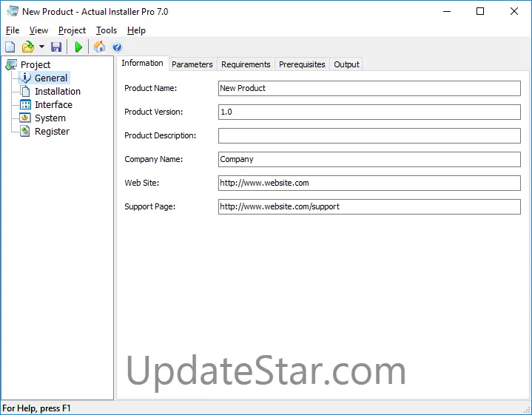Click the 'Web Site:' label
The height and width of the screenshot is (415, 532).
pos(142,183)
